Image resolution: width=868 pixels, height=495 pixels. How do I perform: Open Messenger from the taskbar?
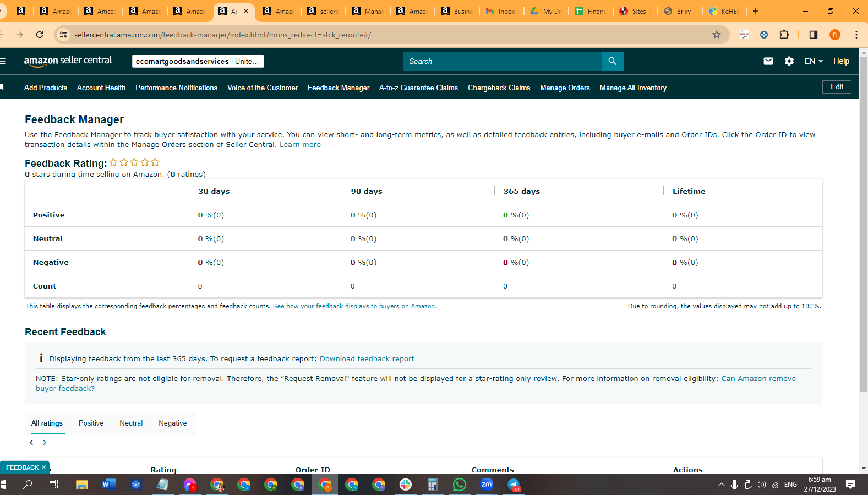coord(189,485)
